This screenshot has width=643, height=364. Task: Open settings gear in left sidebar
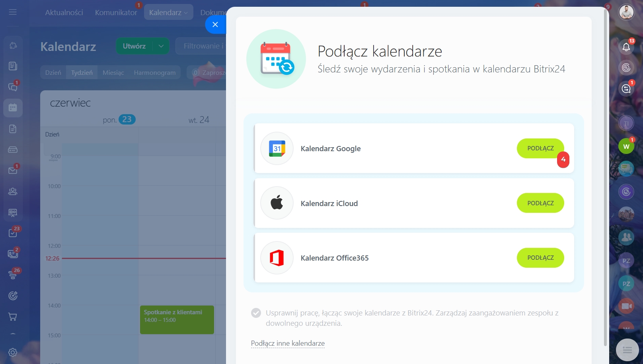pyautogui.click(x=13, y=352)
